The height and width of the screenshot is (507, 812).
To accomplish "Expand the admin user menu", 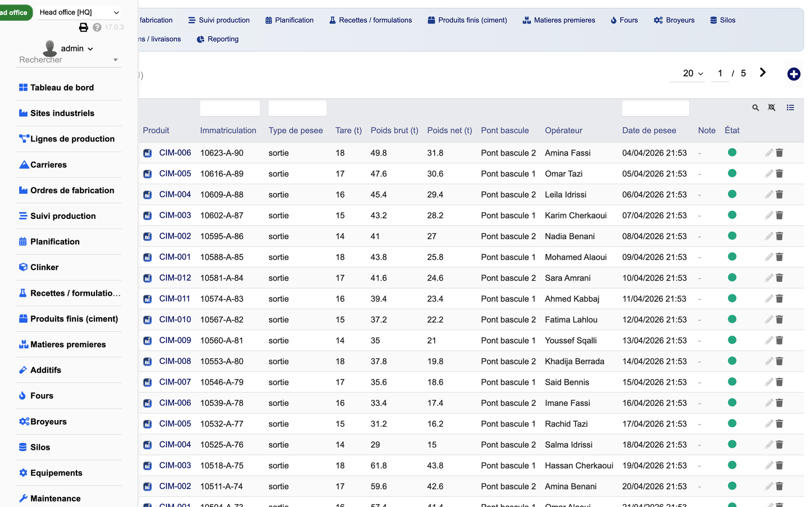I will tap(77, 48).
